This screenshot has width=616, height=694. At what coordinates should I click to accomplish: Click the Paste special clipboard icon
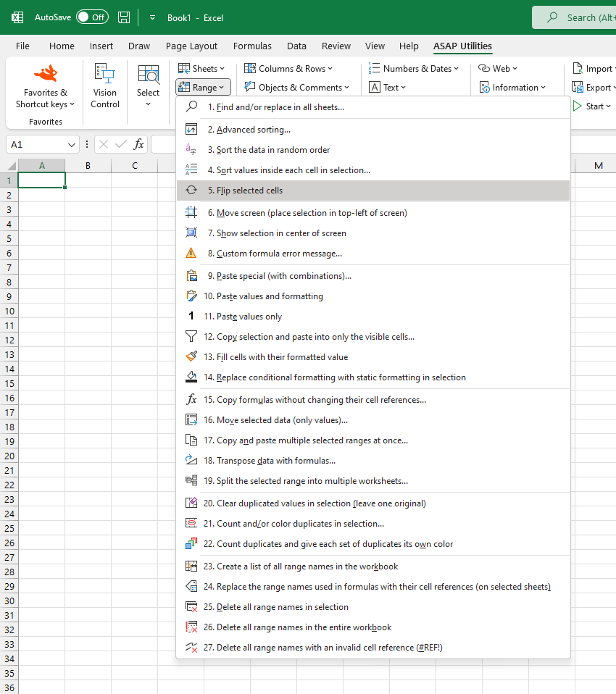[x=191, y=276]
